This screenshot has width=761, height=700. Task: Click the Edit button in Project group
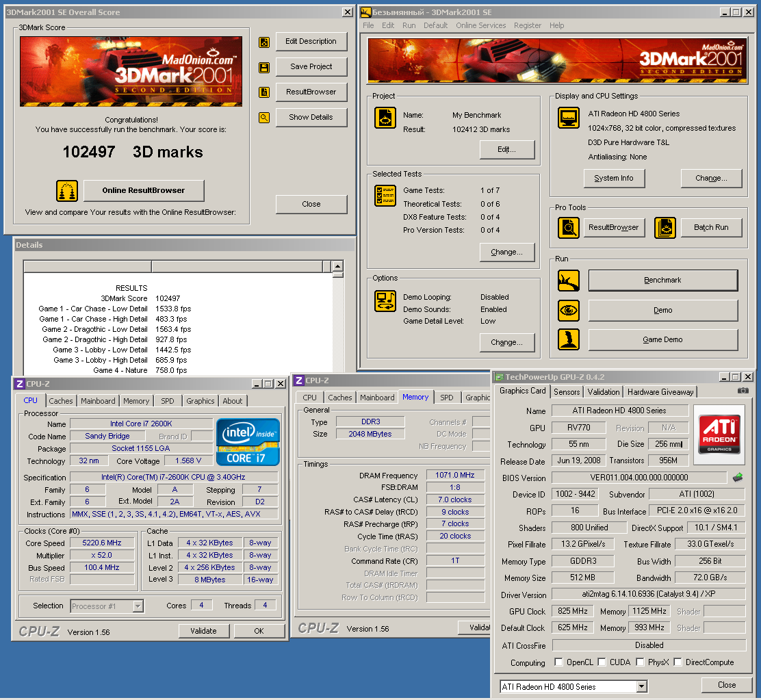tap(506, 149)
